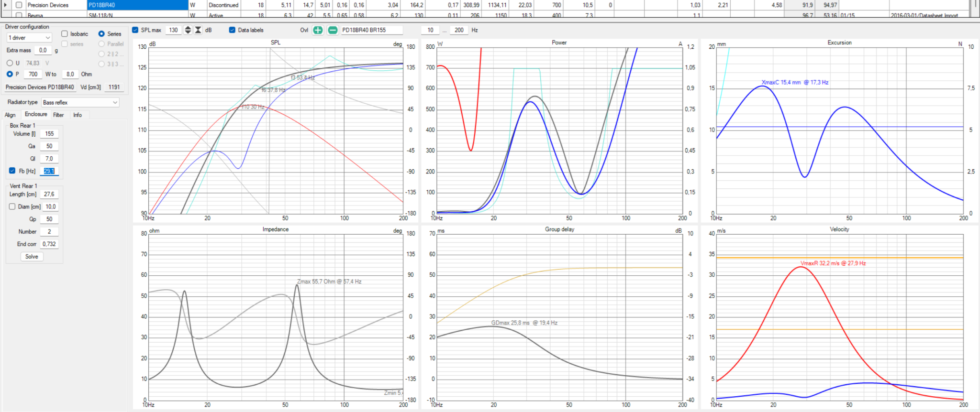Screen dimensions: 980x412
Task: Click the Precision Devices manufacturer cell
Action: (x=56, y=5)
